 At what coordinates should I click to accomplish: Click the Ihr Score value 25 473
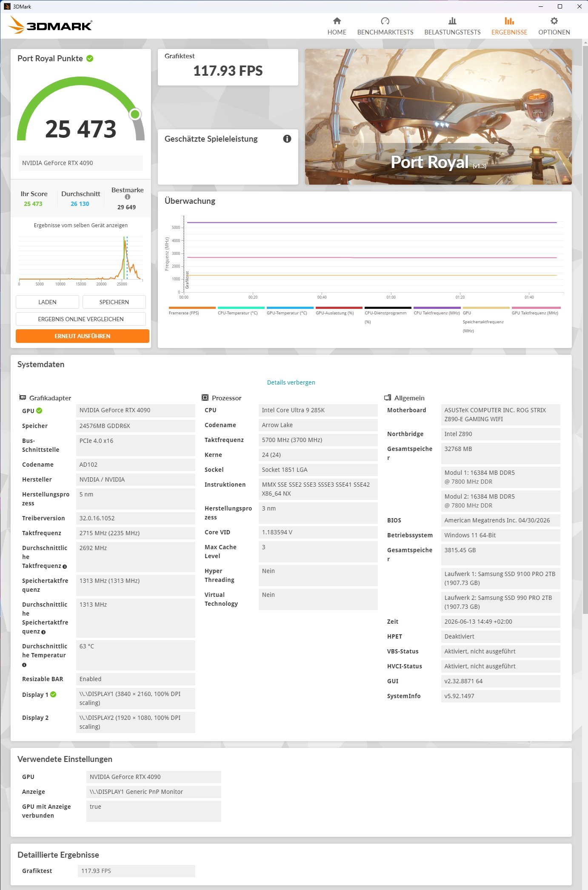33,204
